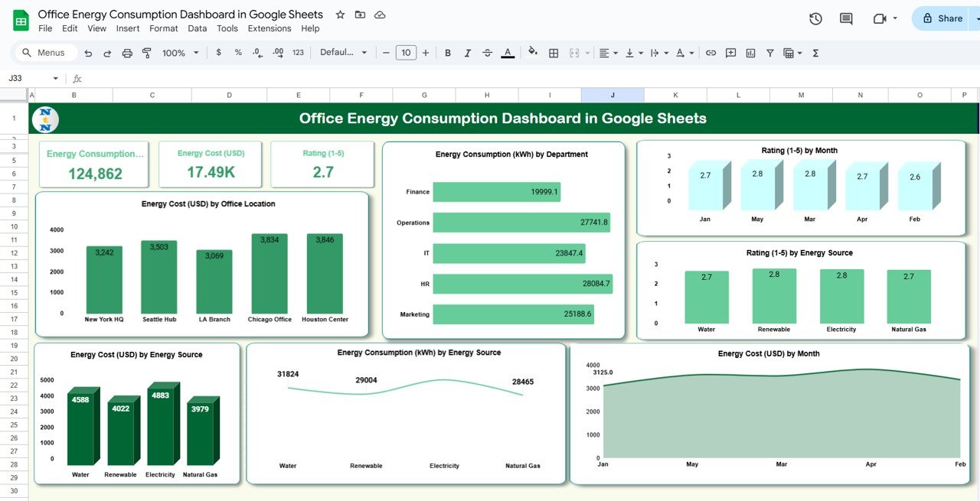This screenshot has height=501, width=980.
Task: Open the fill color picker
Action: (x=533, y=53)
